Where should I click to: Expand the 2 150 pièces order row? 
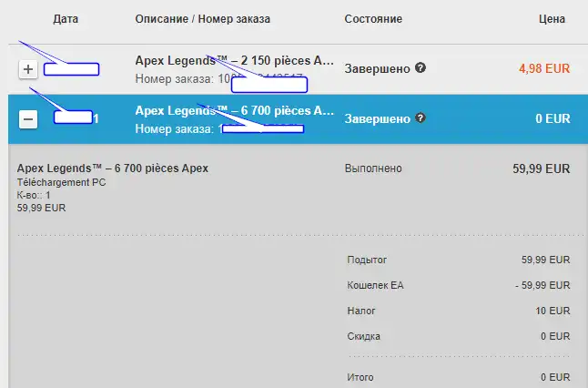28,69
